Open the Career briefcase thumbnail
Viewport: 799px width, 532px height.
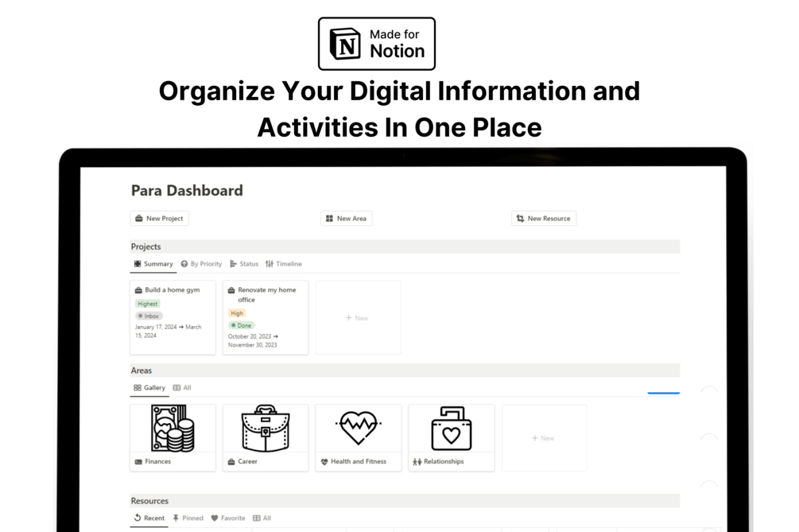pyautogui.click(x=266, y=429)
